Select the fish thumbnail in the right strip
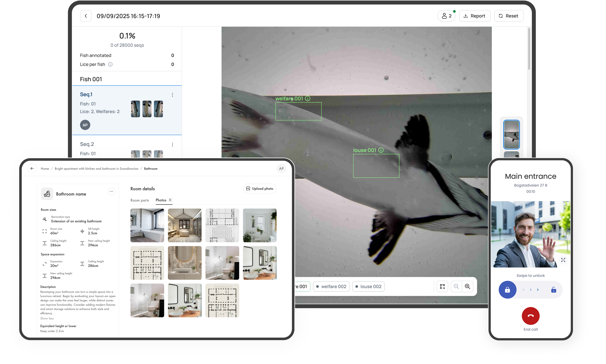This screenshot has width=606, height=364. [511, 134]
